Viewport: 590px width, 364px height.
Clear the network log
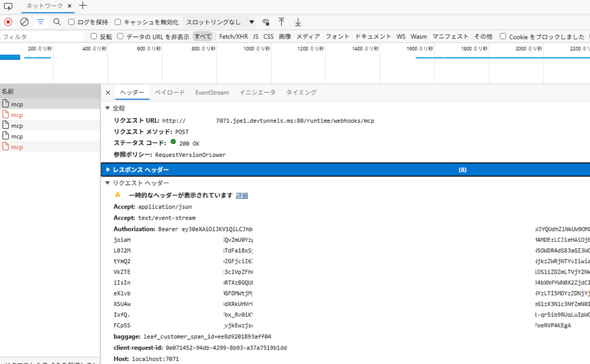pyautogui.click(x=24, y=22)
